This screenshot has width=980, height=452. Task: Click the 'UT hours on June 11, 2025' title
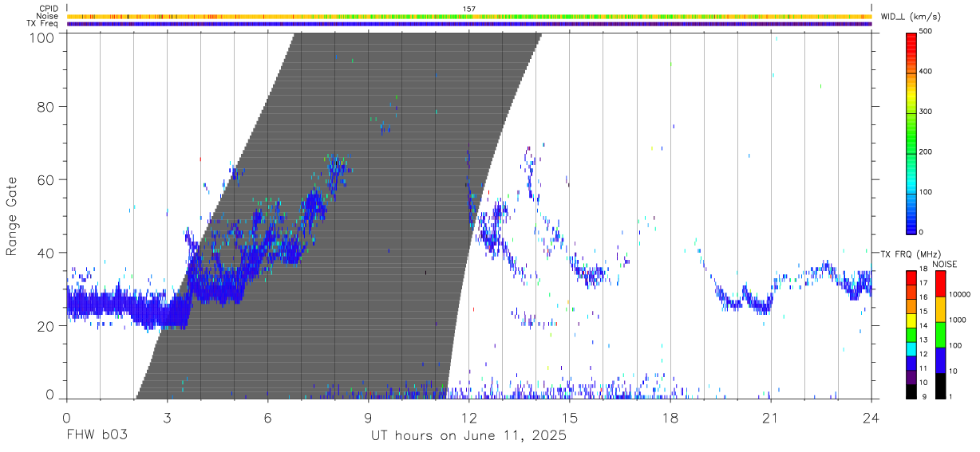(468, 436)
